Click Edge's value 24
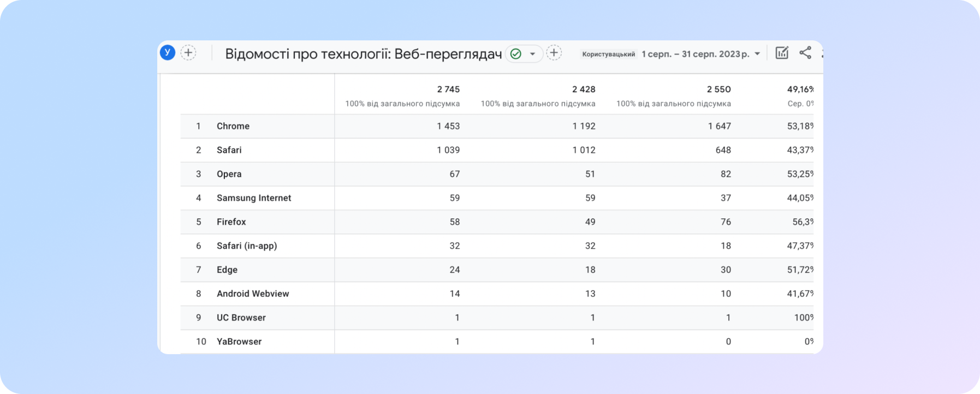The image size is (980, 394). click(x=455, y=270)
